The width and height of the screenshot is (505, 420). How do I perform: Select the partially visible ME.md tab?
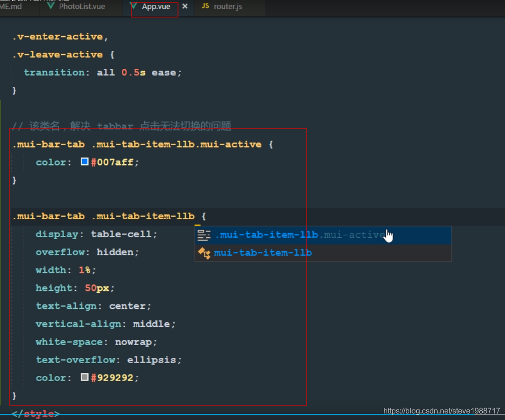point(11,7)
